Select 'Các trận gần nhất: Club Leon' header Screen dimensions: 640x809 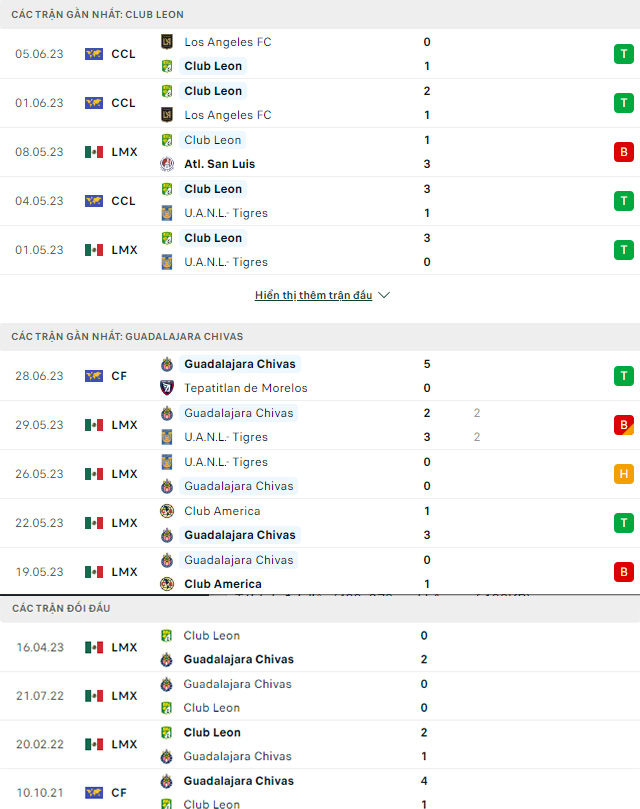pyautogui.click(x=97, y=15)
